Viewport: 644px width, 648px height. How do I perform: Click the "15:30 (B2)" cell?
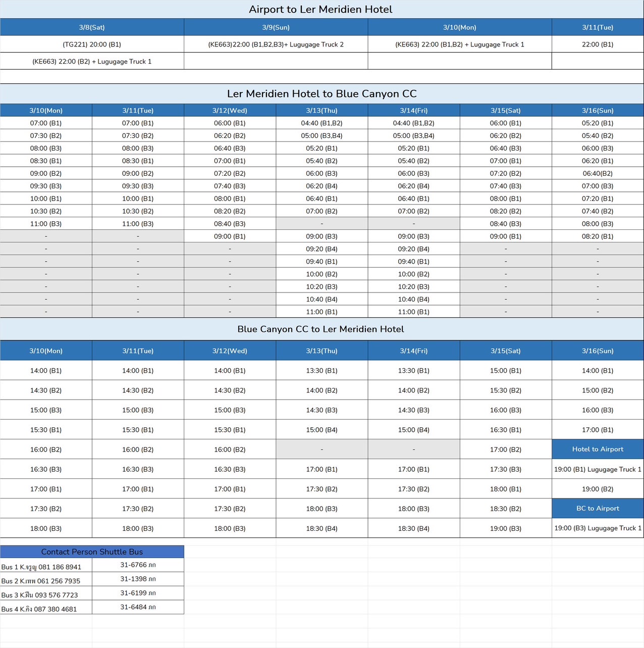tap(506, 390)
